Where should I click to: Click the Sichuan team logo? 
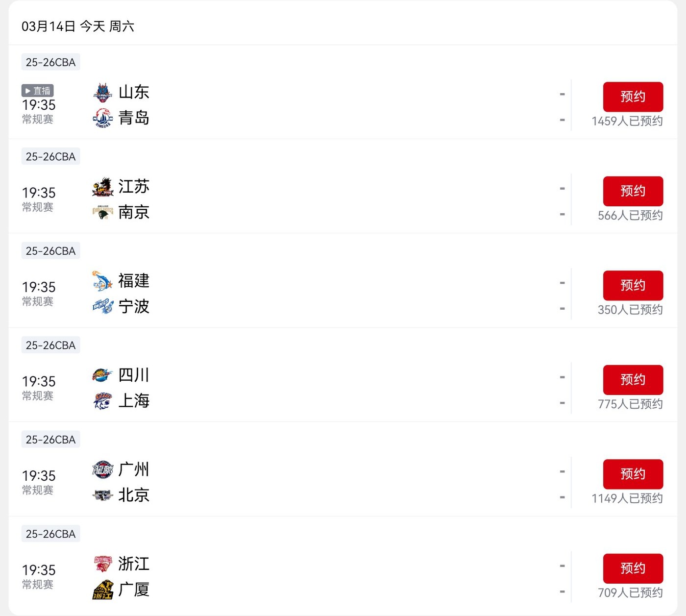pyautogui.click(x=103, y=375)
